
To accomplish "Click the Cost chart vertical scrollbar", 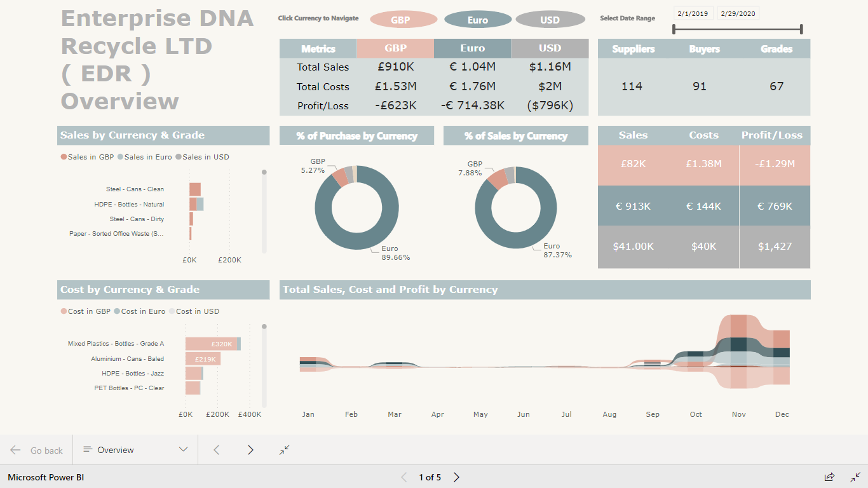I will click(x=264, y=365).
